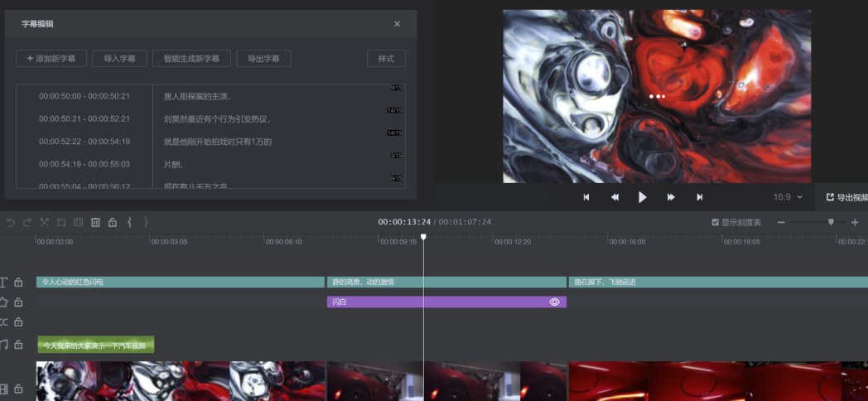The width and height of the screenshot is (868, 401).
Task: Click the rewind button
Action: [615, 197]
